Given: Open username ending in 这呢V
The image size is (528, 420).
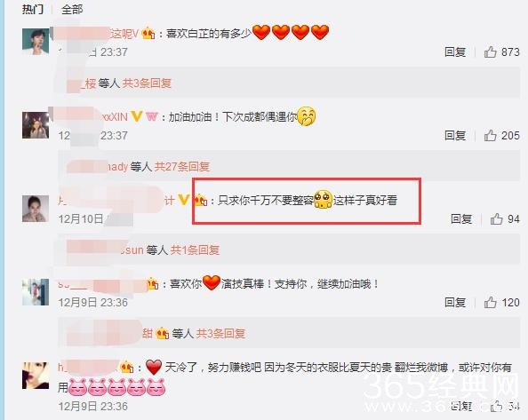Looking at the screenshot, I should click(125, 33).
